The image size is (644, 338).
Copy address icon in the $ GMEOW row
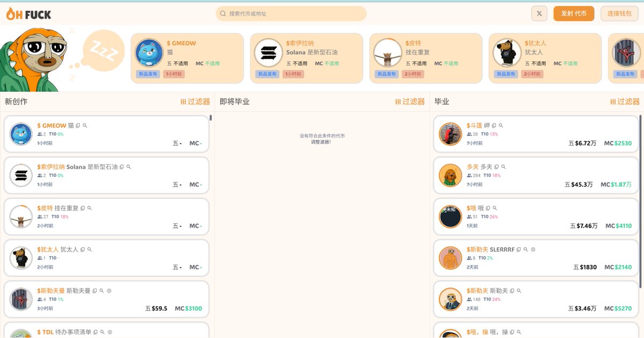pyautogui.click(x=78, y=126)
